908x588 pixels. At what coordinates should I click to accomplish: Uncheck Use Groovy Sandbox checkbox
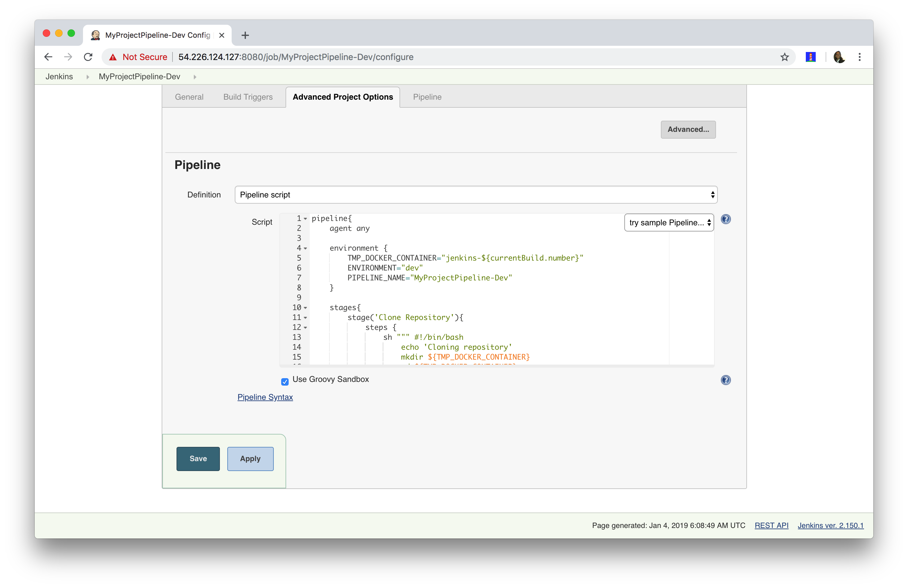pos(285,382)
